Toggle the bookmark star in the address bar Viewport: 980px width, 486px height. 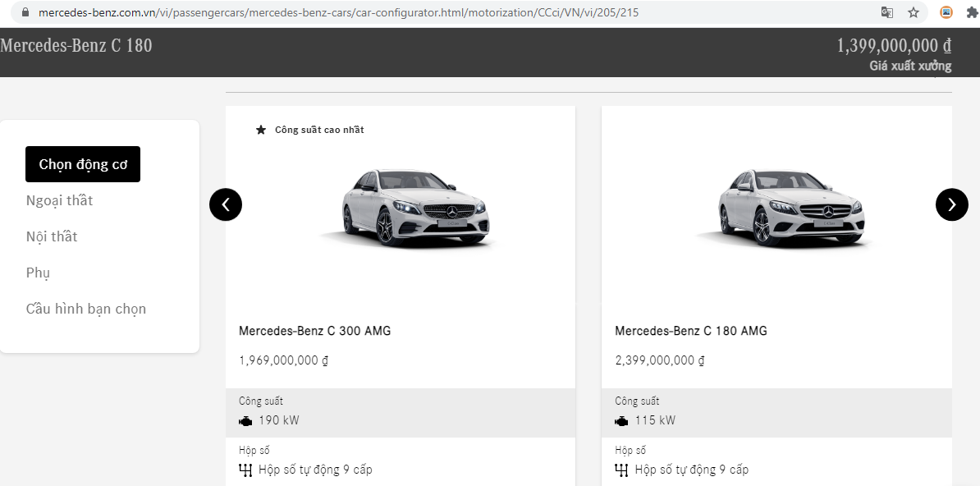(x=914, y=12)
